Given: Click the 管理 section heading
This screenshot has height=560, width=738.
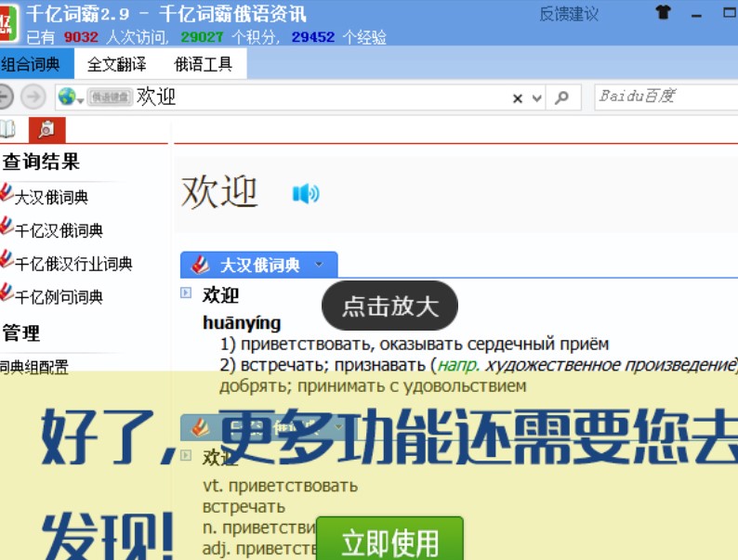Looking at the screenshot, I should 21,332.
